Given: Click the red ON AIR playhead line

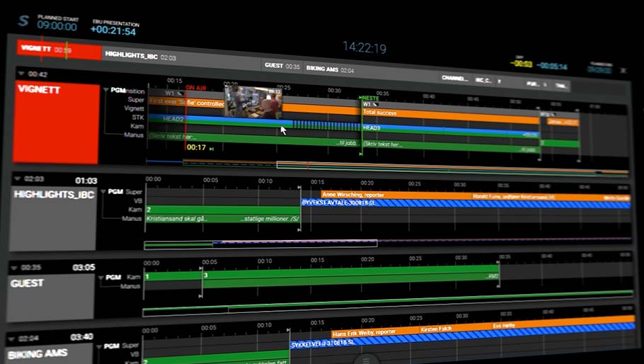Looking at the screenshot, I should point(185,119).
